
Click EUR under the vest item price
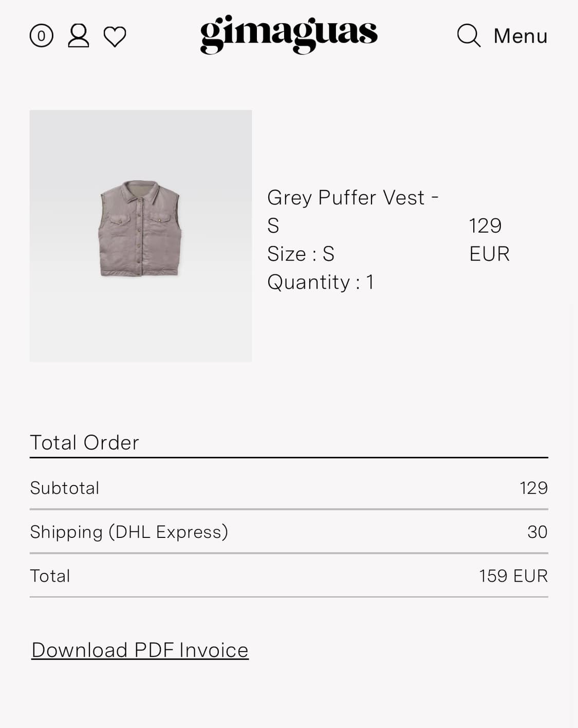[x=489, y=254]
